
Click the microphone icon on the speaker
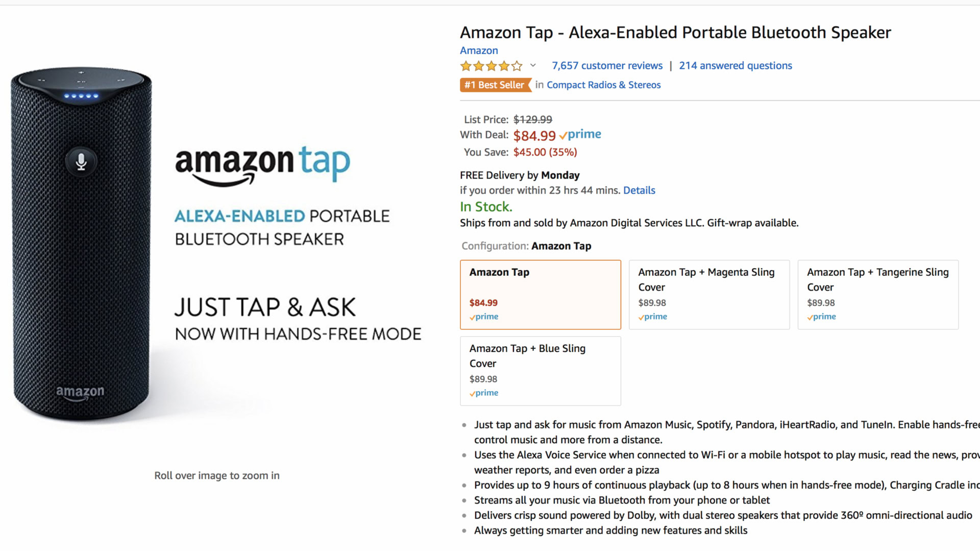tap(81, 162)
